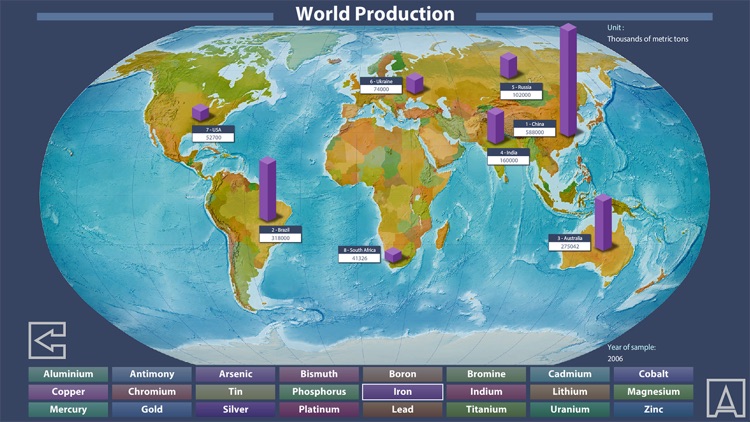The image size is (750, 422).
Task: Click the Russia production cube
Action: pos(508,66)
